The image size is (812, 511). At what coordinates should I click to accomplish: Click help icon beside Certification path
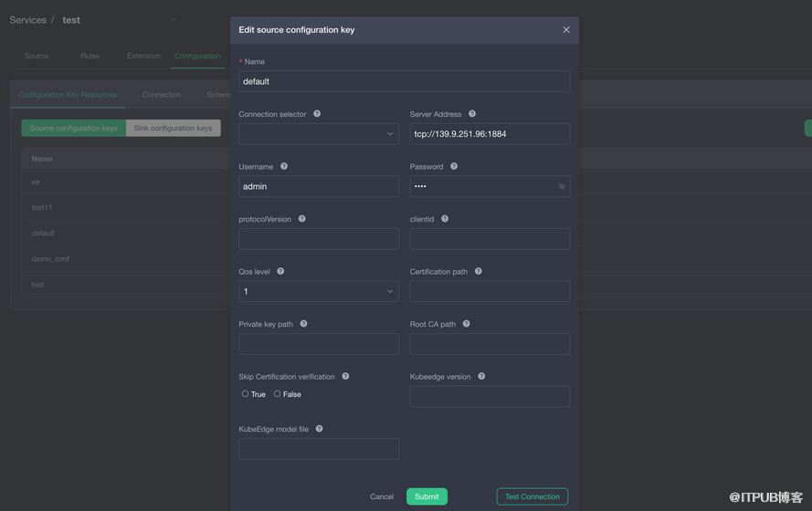pyautogui.click(x=479, y=271)
